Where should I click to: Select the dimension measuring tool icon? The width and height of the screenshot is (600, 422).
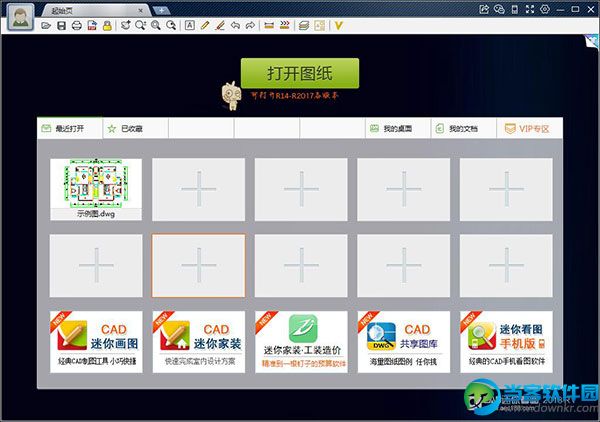pyautogui.click(x=269, y=26)
